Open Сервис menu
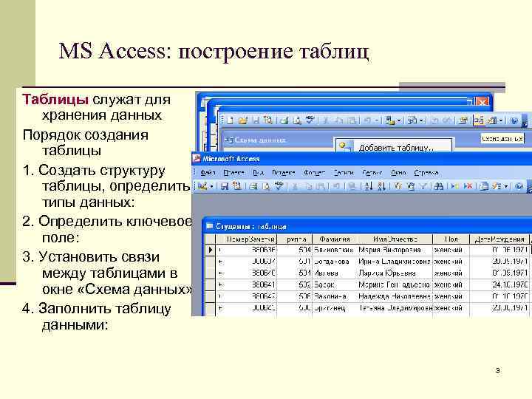The width and height of the screenshot is (532, 399). click(x=372, y=173)
